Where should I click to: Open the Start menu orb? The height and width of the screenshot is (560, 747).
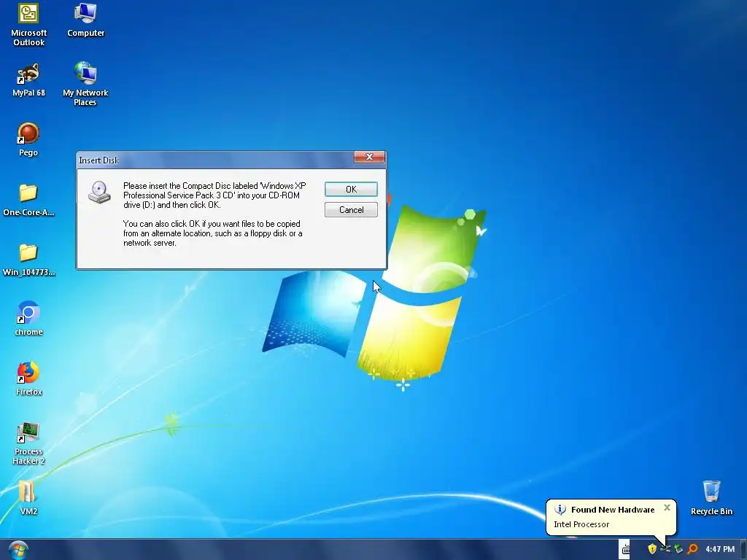[x=18, y=550]
